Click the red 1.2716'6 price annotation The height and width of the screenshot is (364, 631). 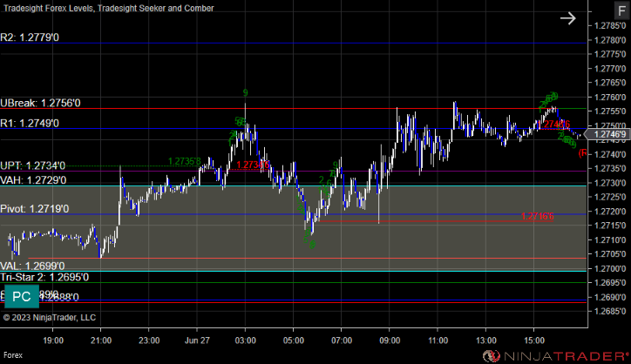tap(537, 216)
